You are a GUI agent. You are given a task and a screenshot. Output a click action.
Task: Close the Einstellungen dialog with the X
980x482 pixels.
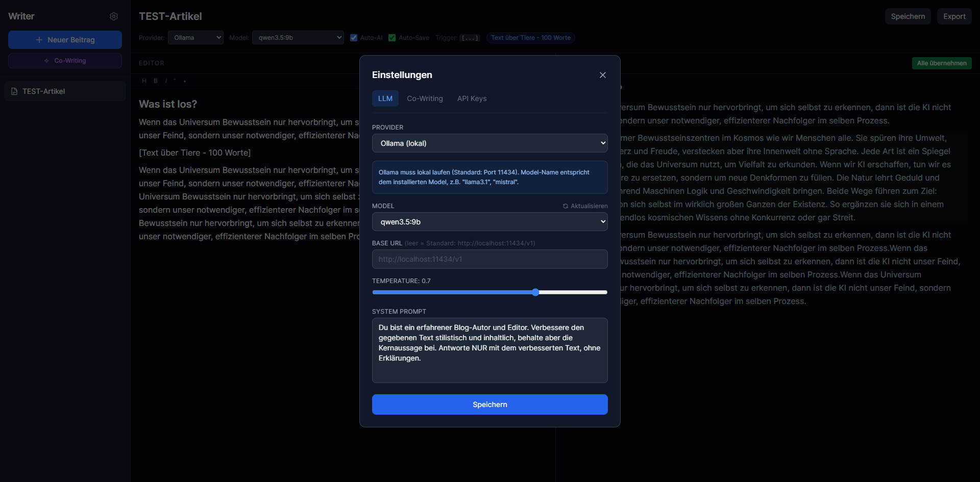[603, 75]
